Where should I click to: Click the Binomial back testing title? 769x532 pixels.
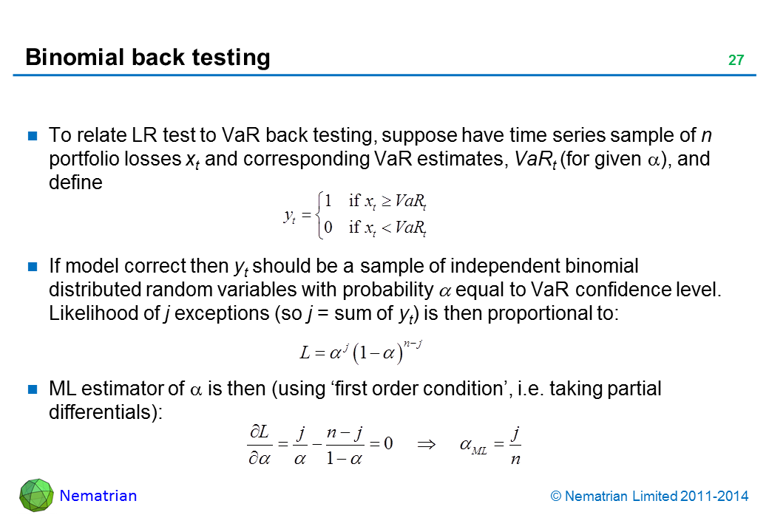pos(148,58)
